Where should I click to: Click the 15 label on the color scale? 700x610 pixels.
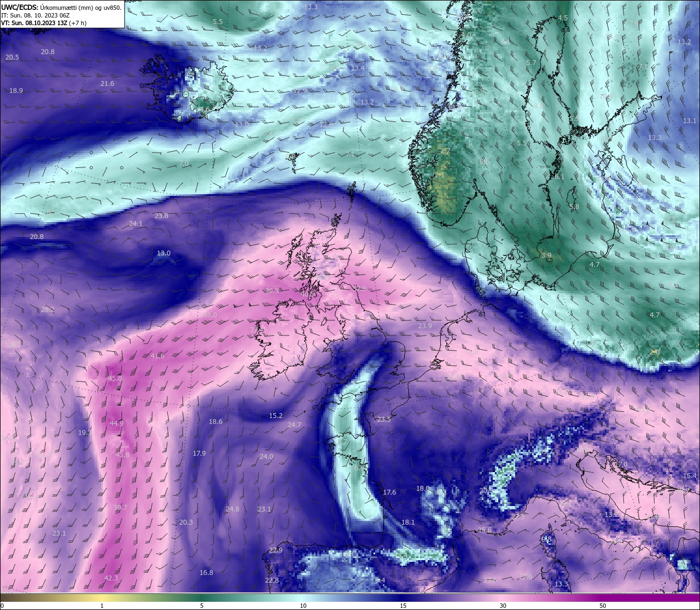(x=403, y=606)
